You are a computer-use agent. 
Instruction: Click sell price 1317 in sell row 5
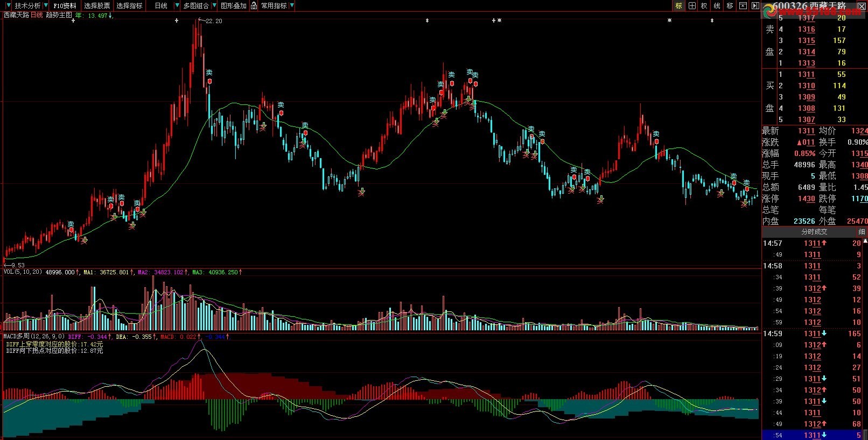tap(807, 18)
